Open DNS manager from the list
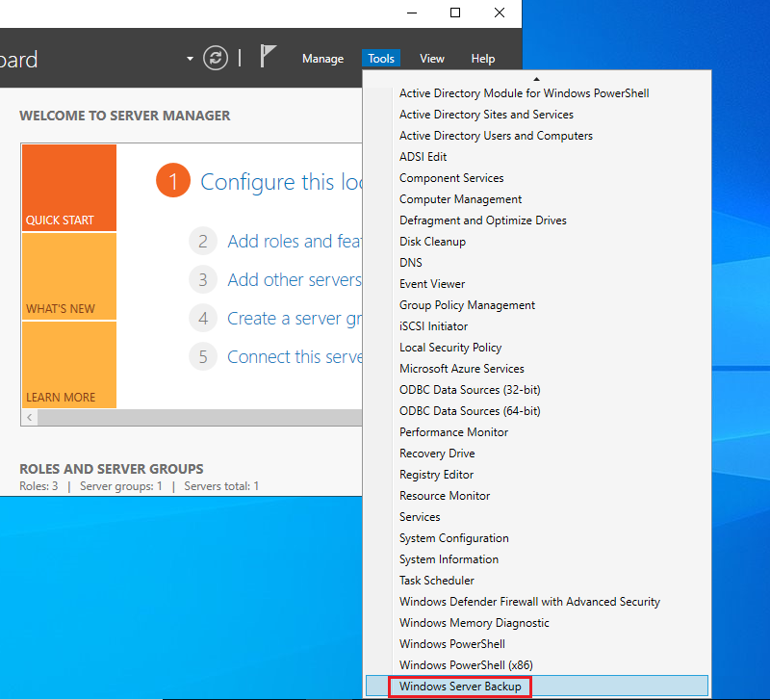This screenshot has height=700, width=770. 411,263
